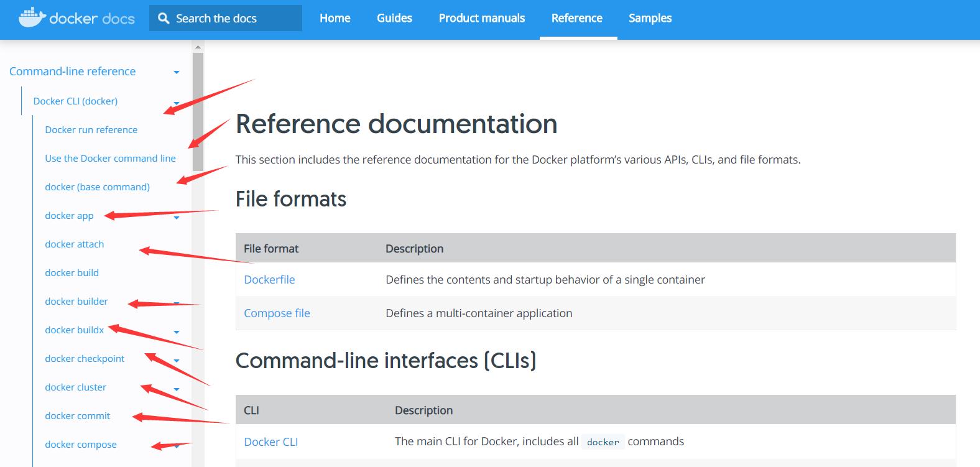Viewport: 980px width, 467px height.
Task: Expand the docker app submenu arrow
Action: (x=177, y=217)
